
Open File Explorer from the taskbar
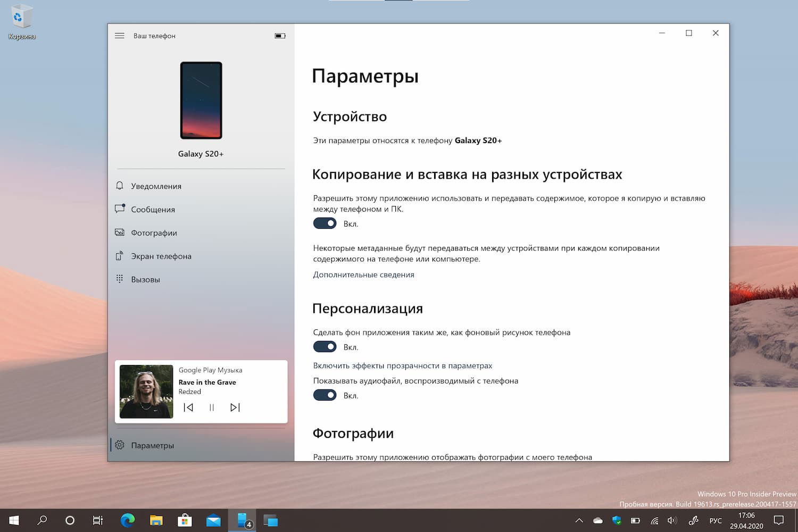[156, 520]
